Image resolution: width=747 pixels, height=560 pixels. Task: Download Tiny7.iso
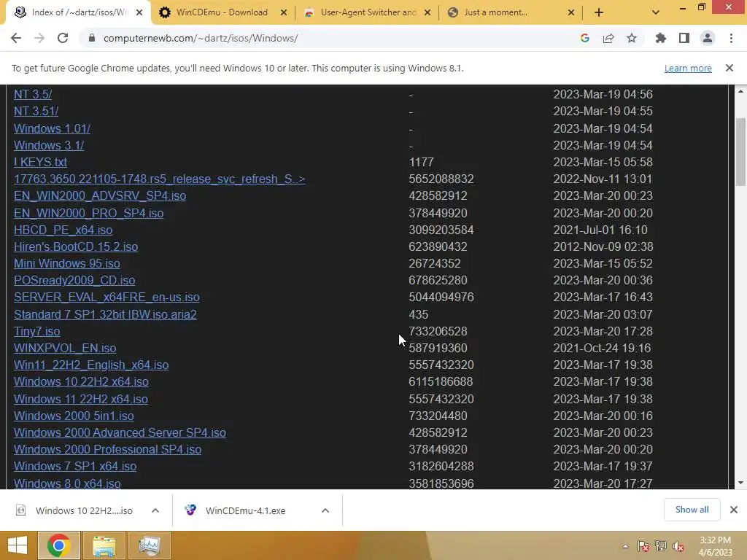click(x=36, y=331)
